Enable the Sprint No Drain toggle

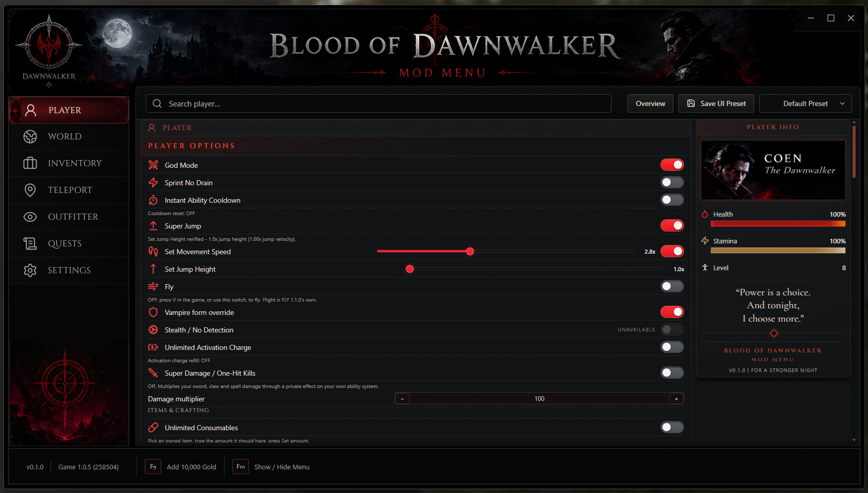[672, 182]
